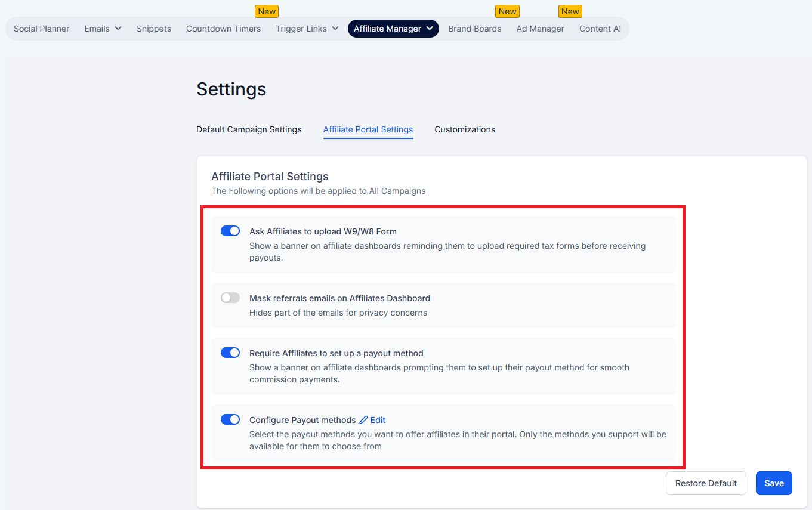The image size is (812, 510).
Task: Click the Edit link for payout methods
Action: [x=378, y=420]
